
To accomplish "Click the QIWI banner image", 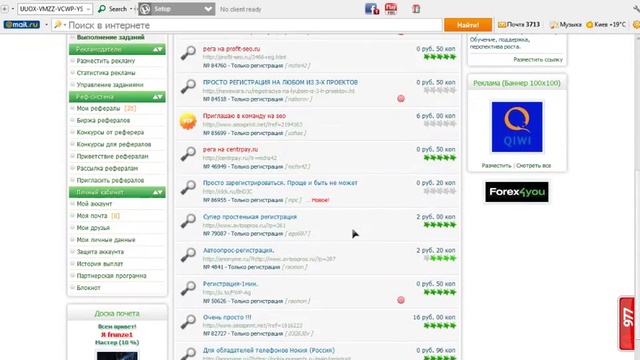I will tap(517, 127).
